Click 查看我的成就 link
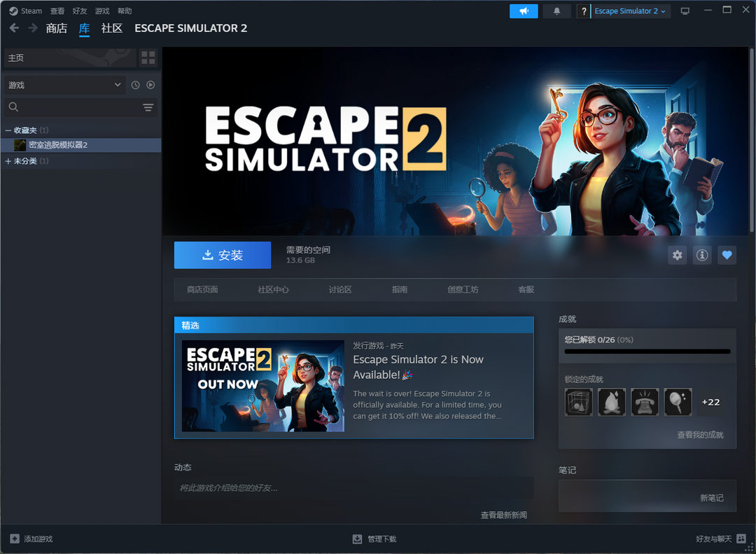The width and height of the screenshot is (756, 554). (x=700, y=435)
